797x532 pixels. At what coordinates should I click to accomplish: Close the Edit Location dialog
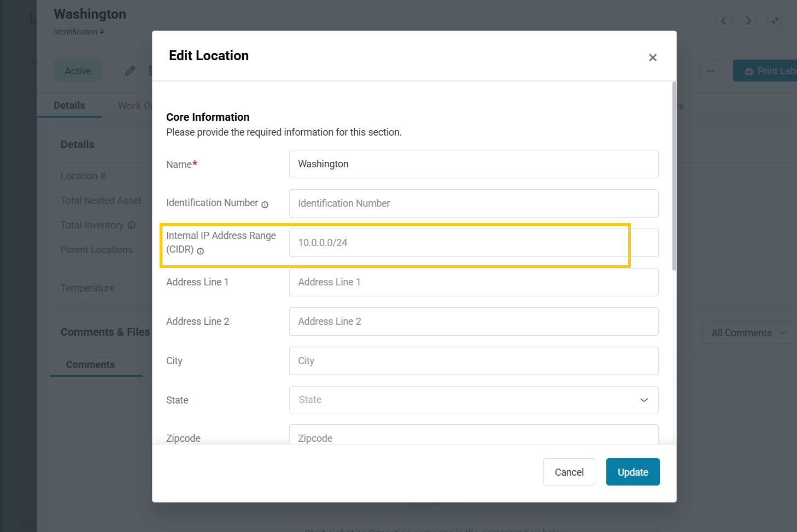point(653,57)
